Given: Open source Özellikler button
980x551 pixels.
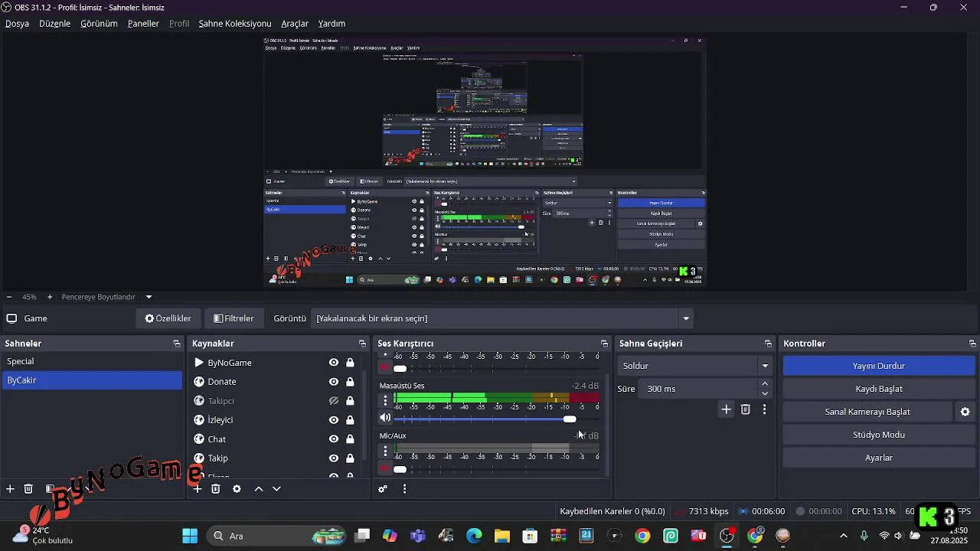Looking at the screenshot, I should point(168,318).
